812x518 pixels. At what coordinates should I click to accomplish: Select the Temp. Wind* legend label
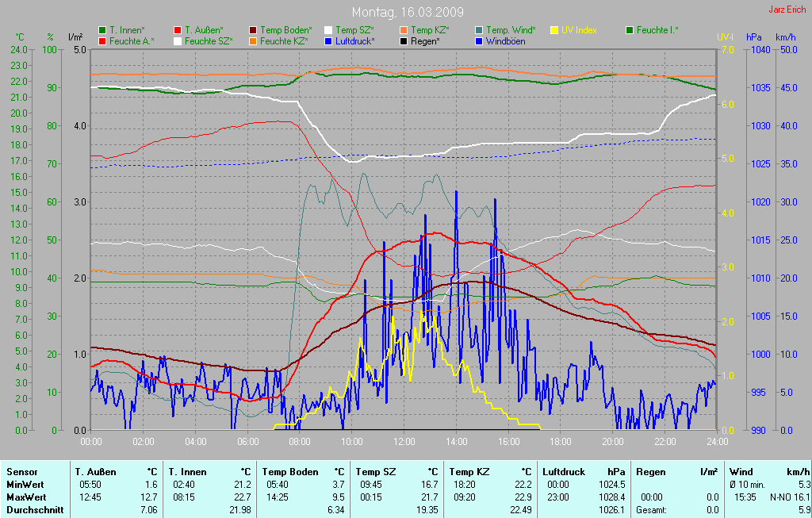511,31
